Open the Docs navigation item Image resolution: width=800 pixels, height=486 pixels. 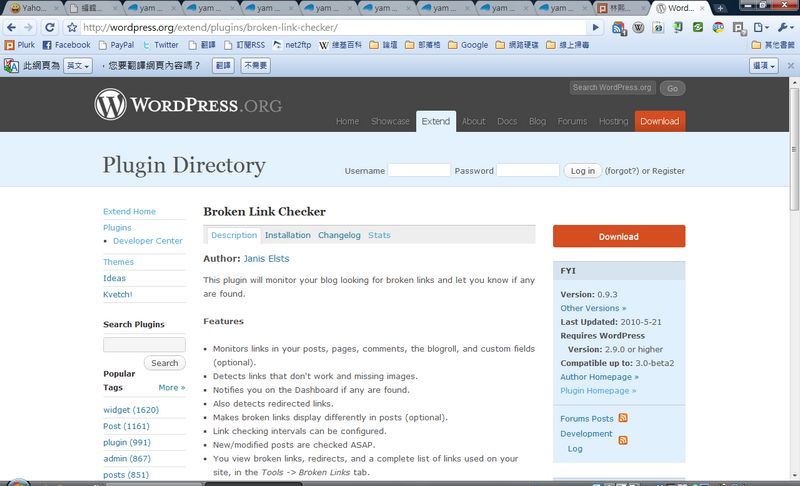coord(507,121)
